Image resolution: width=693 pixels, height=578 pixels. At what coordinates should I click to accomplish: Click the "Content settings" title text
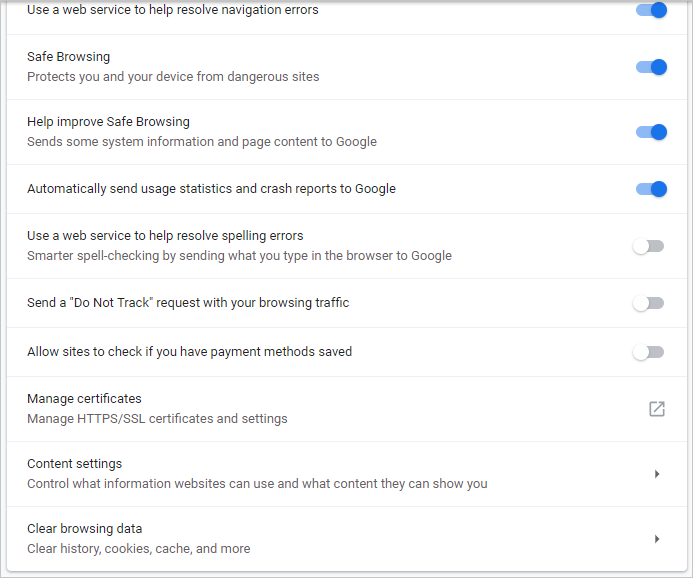pyautogui.click(x=74, y=464)
